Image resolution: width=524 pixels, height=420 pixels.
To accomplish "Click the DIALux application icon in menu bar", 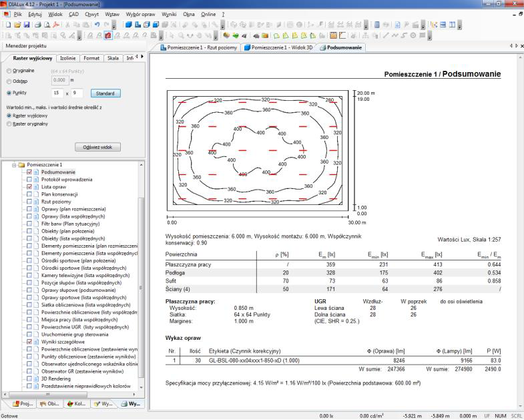I will 7,15.
